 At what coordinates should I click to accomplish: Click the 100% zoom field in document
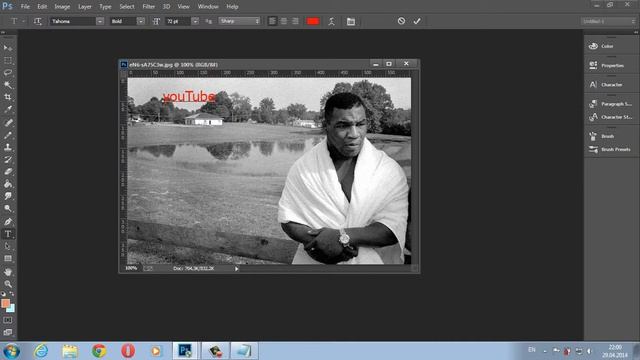(131, 268)
